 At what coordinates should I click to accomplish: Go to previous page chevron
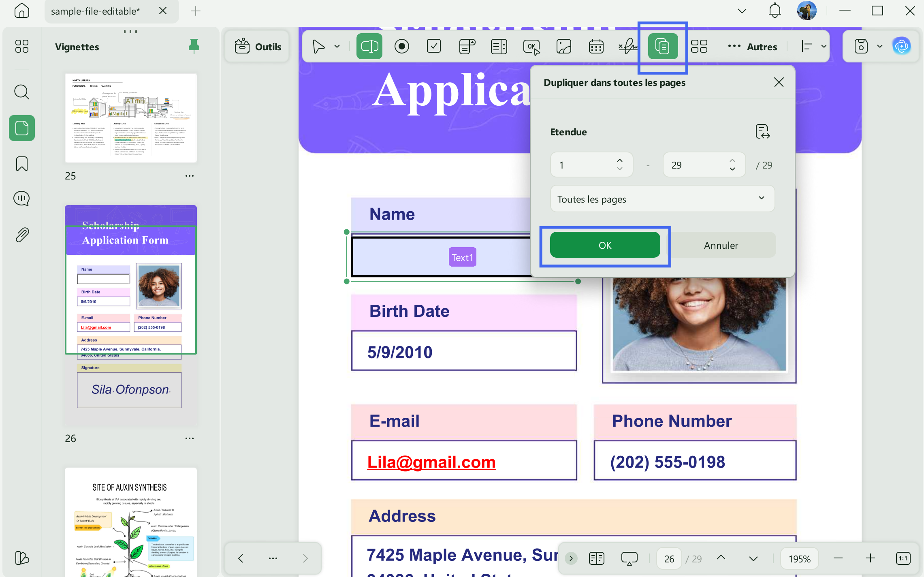pyautogui.click(x=721, y=558)
